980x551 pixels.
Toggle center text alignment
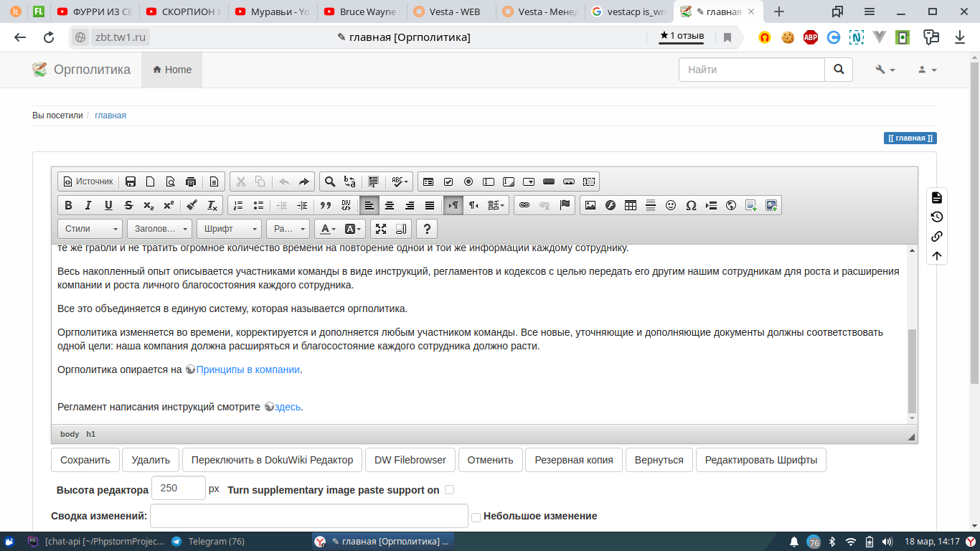coord(390,205)
